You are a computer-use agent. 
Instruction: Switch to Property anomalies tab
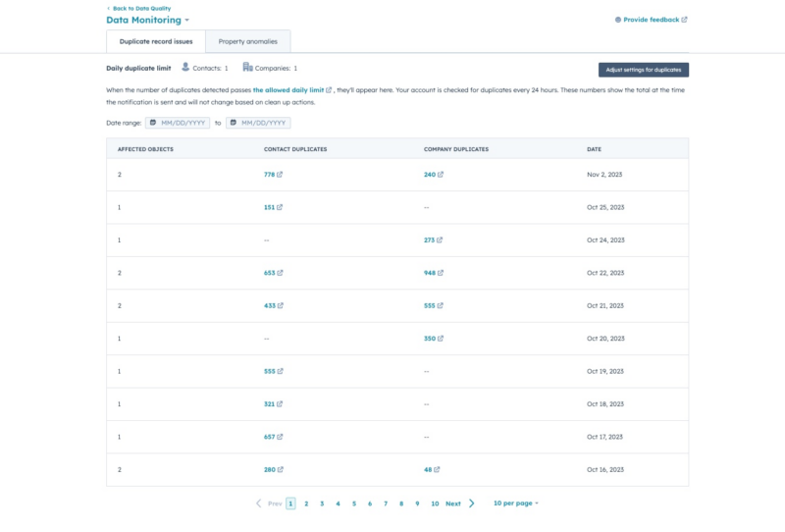coord(248,41)
